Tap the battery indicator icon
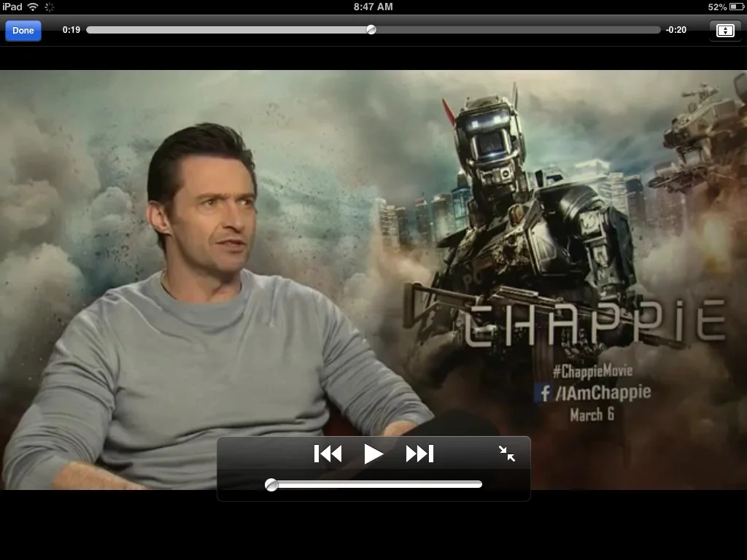Screen dimensions: 747x560 (x=735, y=7)
